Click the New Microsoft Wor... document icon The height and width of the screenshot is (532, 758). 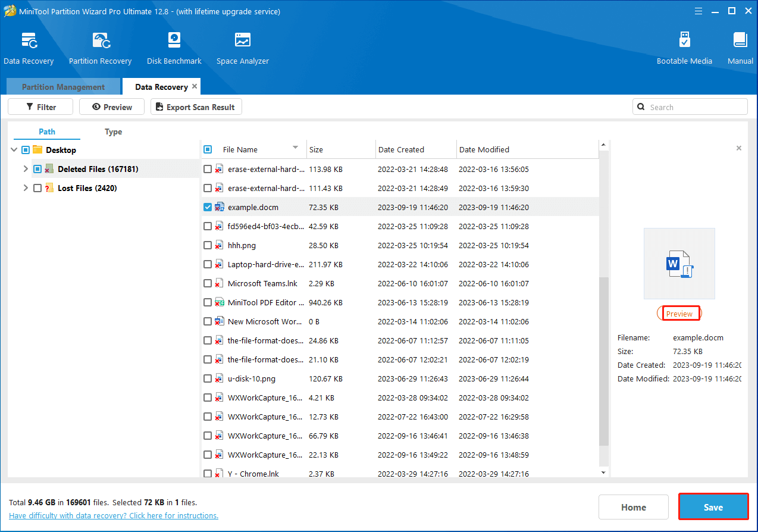(220, 321)
